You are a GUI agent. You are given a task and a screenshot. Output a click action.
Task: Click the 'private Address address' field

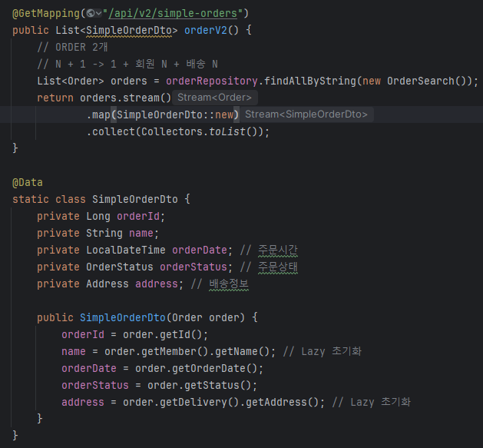point(111,284)
